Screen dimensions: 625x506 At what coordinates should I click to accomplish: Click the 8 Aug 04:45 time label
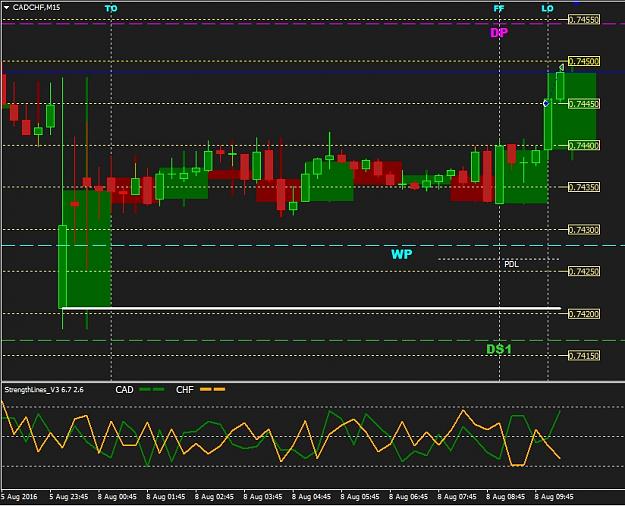[x=311, y=497]
